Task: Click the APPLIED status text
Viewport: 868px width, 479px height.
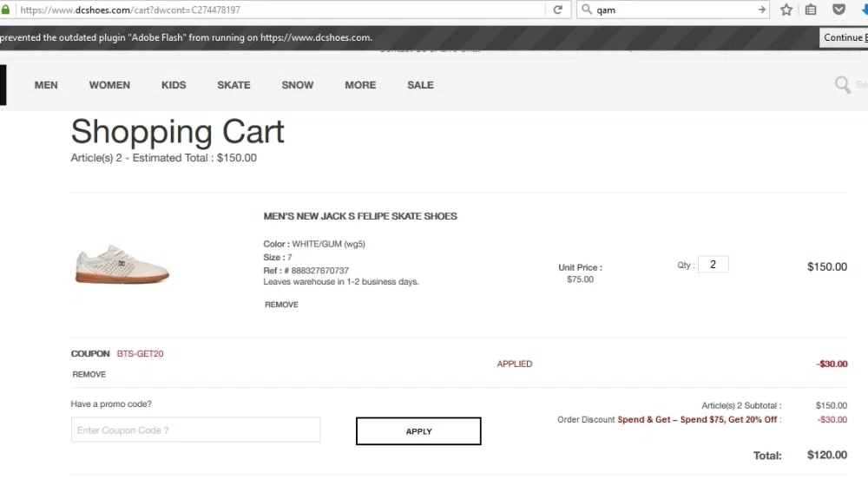Action: tap(514, 364)
